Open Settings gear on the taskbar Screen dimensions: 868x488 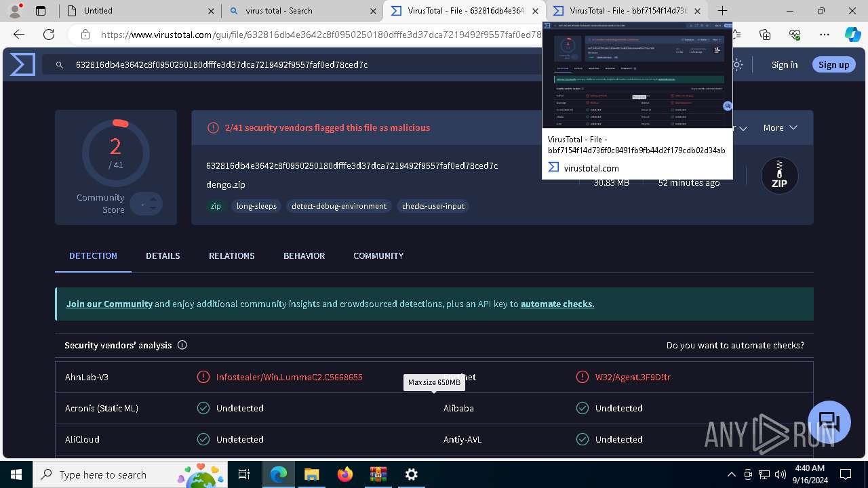point(412,474)
